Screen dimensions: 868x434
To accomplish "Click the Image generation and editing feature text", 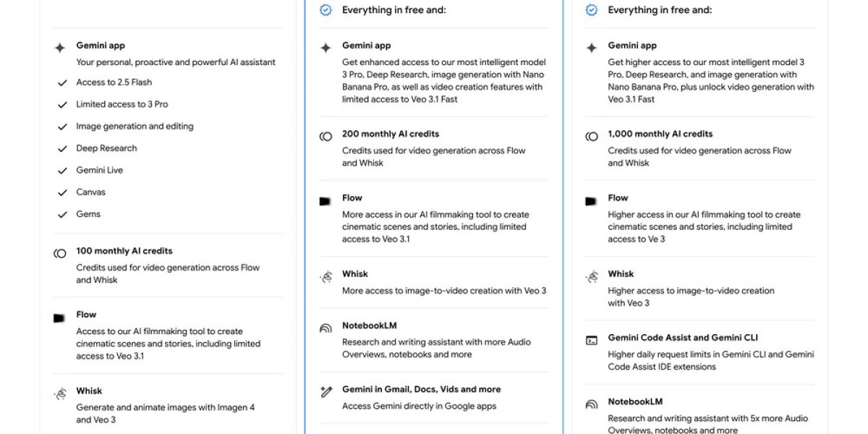I will point(135,126).
